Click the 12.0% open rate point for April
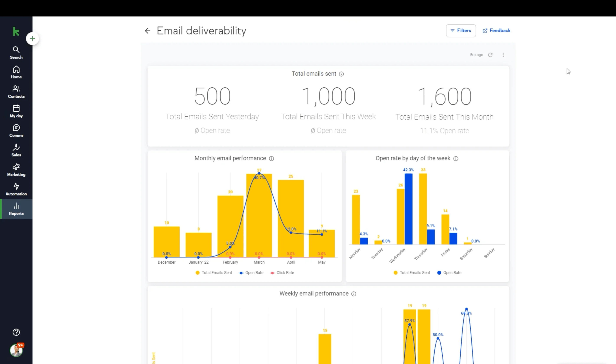The width and height of the screenshot is (616, 364). pyautogui.click(x=291, y=233)
